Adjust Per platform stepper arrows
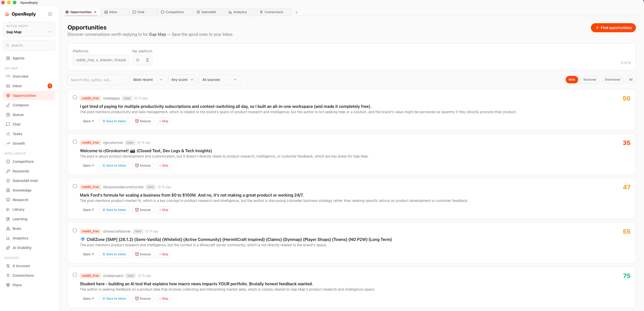 click(x=147, y=60)
